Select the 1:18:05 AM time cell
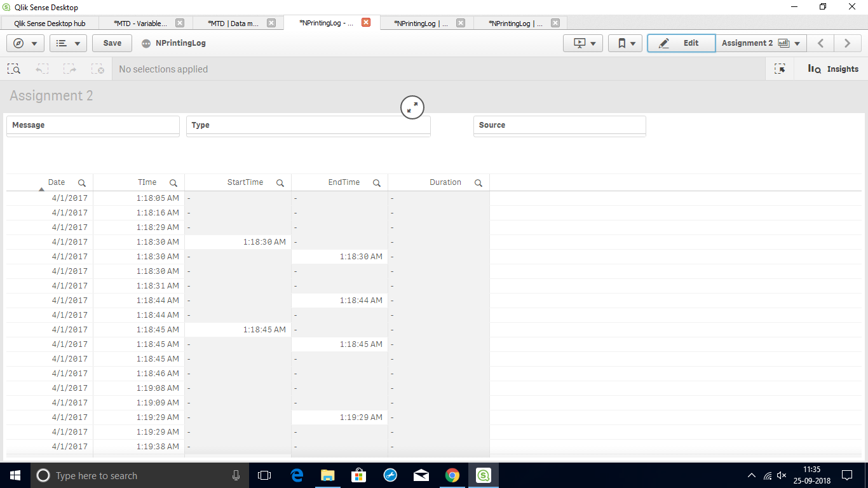 coord(139,198)
